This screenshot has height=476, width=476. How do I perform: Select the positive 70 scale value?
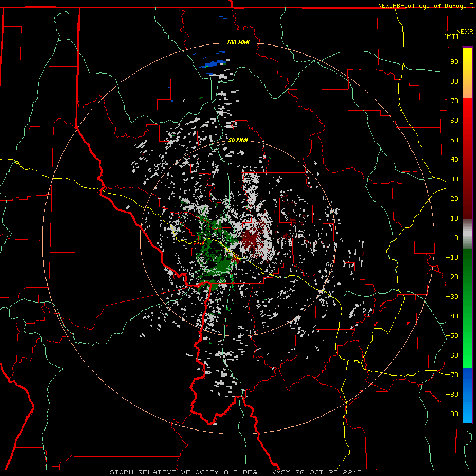pos(454,101)
